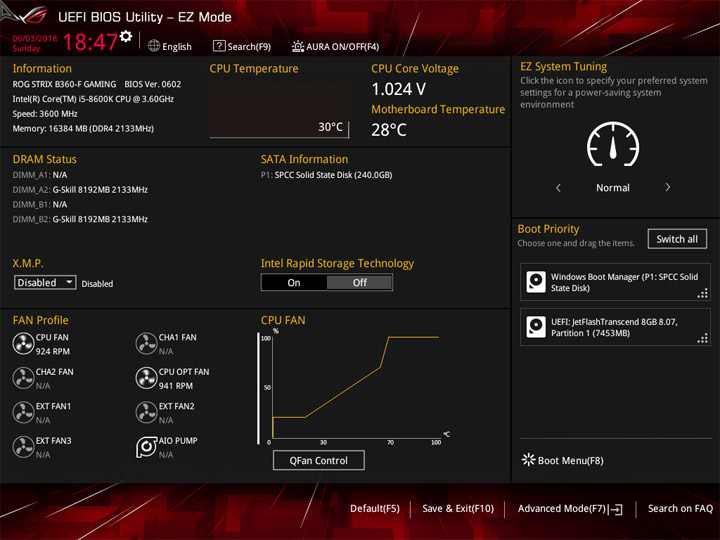Screen dimensions: 720x540
Task: Click drag handle on JetFlashTranscend entry
Action: pyautogui.click(x=703, y=338)
